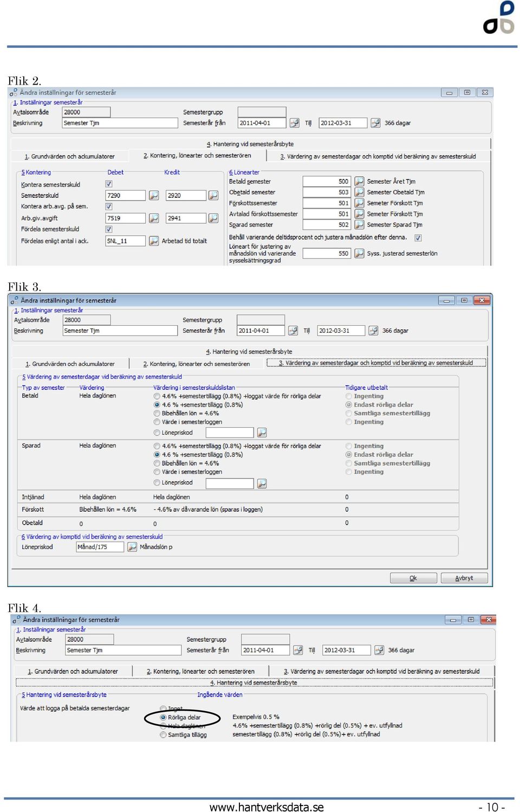Open Kontering, lönearter tab in Flik 3 window

197,364
